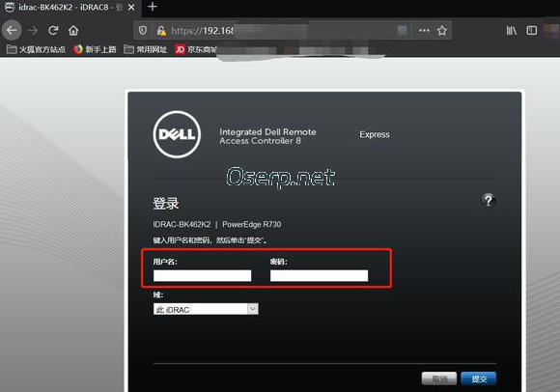Click the QR code icon in address bar

pos(403,30)
